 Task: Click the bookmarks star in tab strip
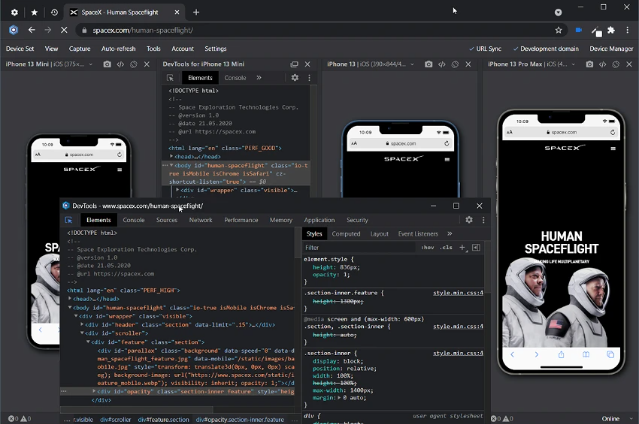pos(34,12)
